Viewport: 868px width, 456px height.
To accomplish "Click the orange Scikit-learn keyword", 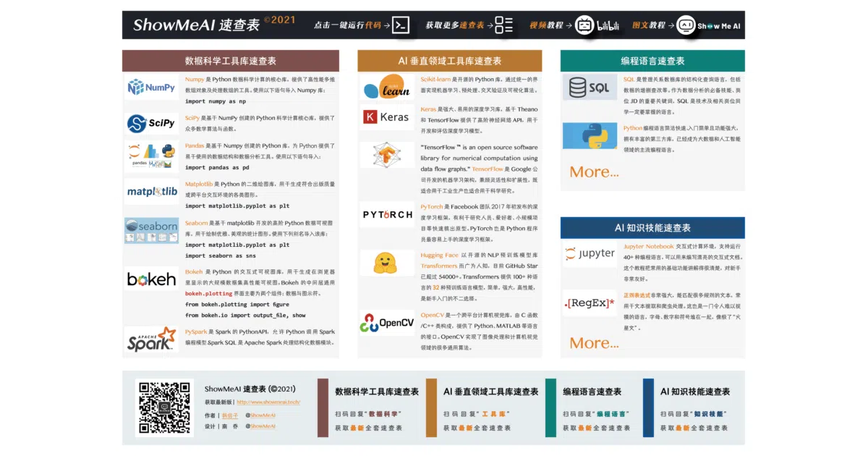I will 435,79.
